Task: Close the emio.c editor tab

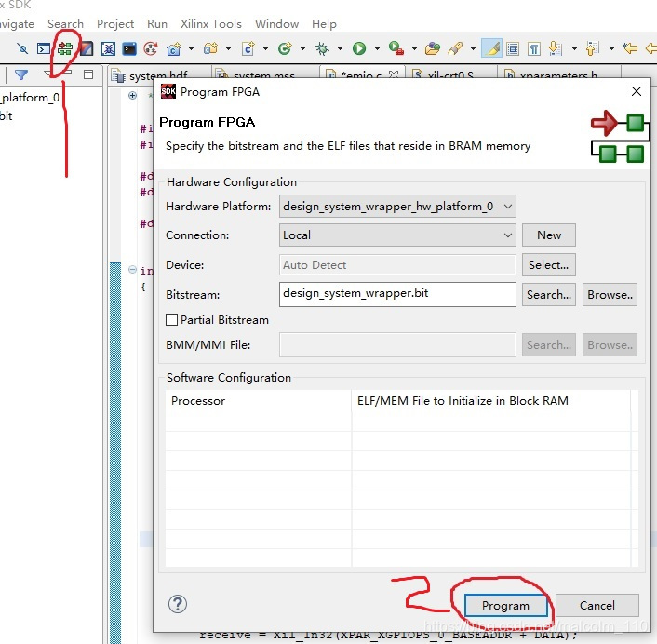Action: (x=393, y=75)
